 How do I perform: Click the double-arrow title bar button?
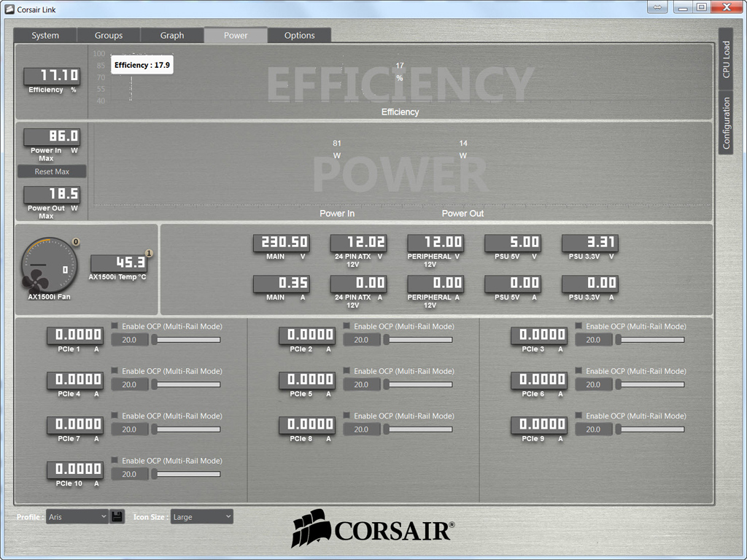click(x=657, y=7)
